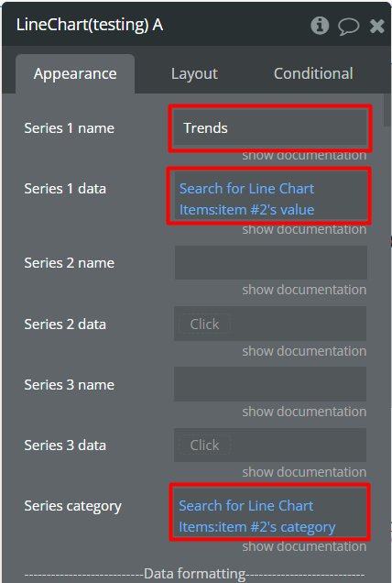
Task: Show documentation under Series 1 data
Action: tap(304, 229)
